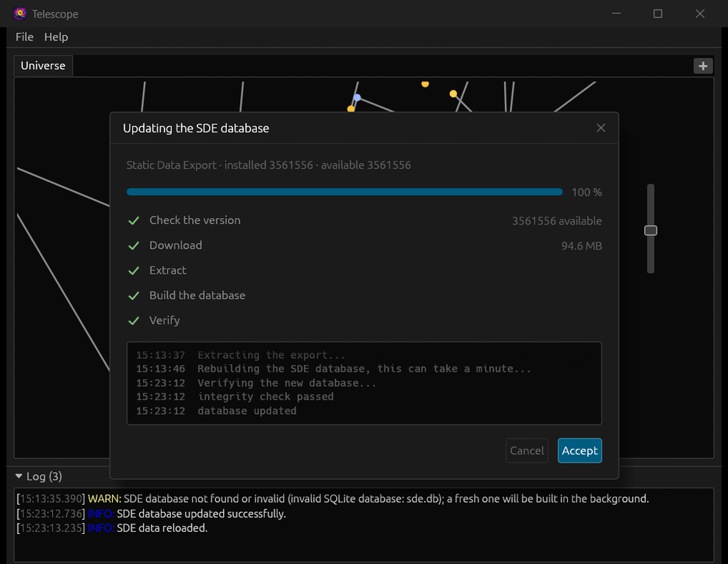Click the 'SDE database updated successfully' log entry
This screenshot has height=564, width=728.
[x=151, y=514]
